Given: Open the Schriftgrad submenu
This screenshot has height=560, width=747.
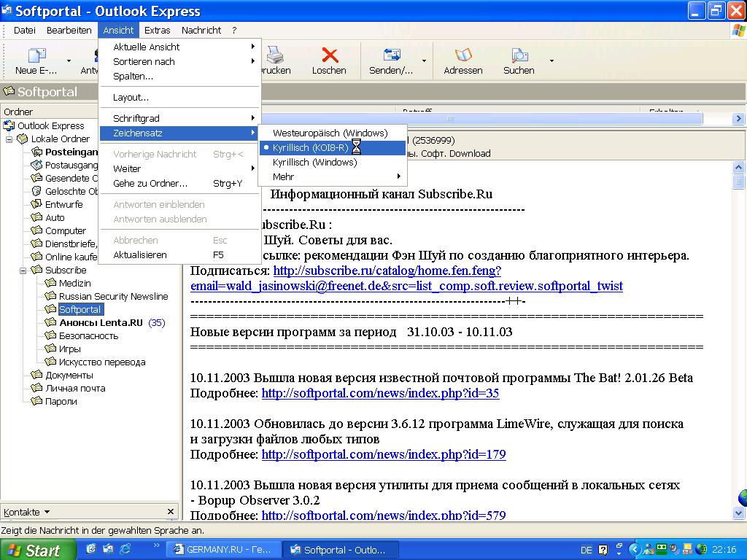Looking at the screenshot, I should click(x=180, y=118).
